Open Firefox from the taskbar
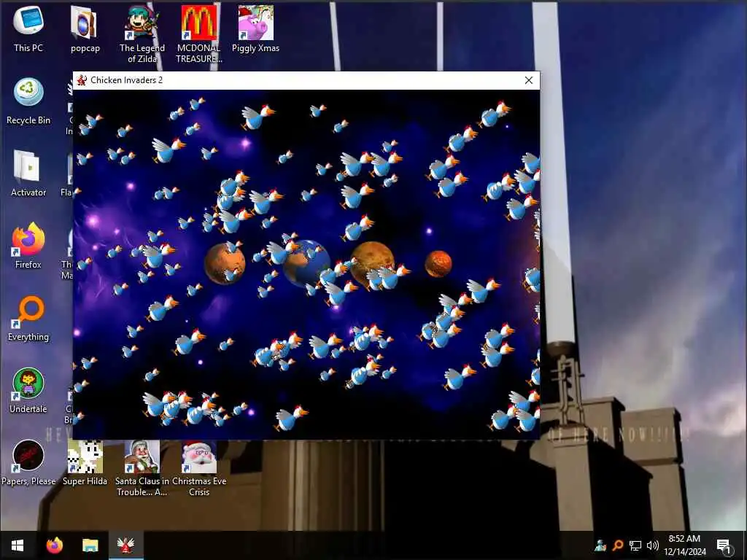The image size is (747, 560). pos(54,545)
